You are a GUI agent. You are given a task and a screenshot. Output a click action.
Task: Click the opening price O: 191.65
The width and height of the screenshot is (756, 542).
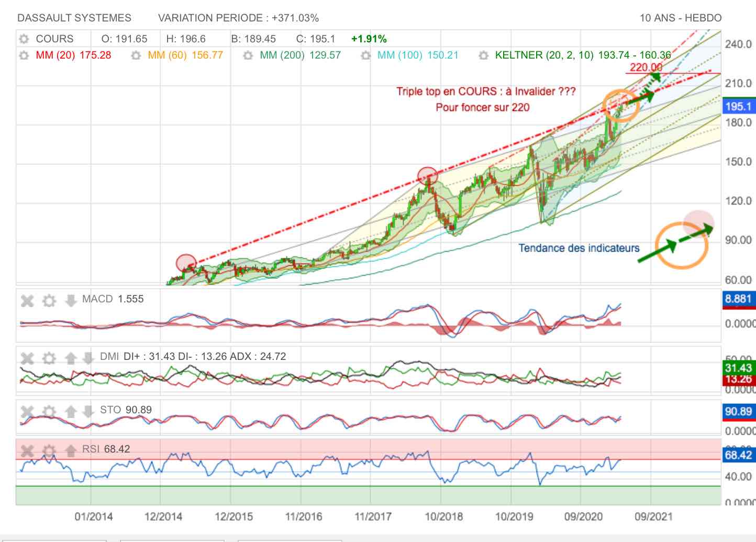[x=124, y=39]
